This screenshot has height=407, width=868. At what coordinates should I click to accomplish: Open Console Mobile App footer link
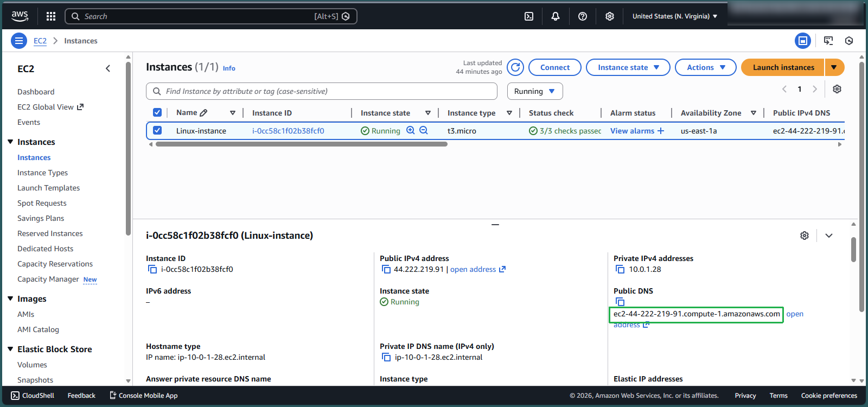[144, 396]
